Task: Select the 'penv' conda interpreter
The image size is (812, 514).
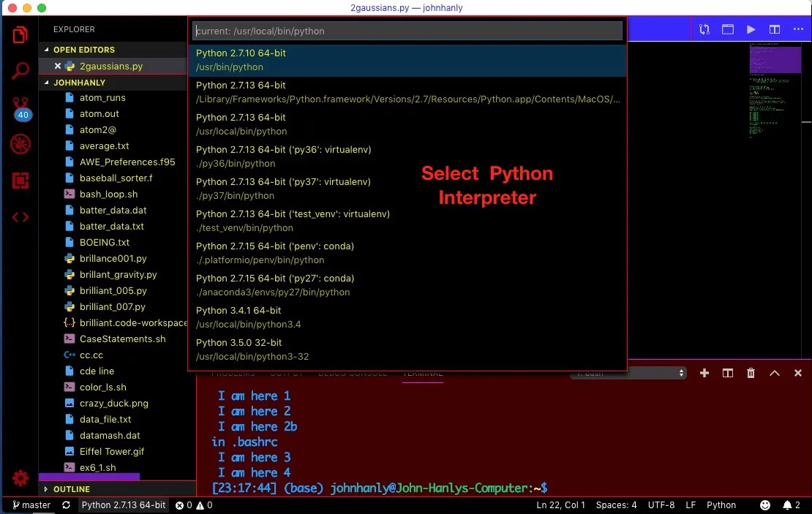Action: (x=407, y=252)
